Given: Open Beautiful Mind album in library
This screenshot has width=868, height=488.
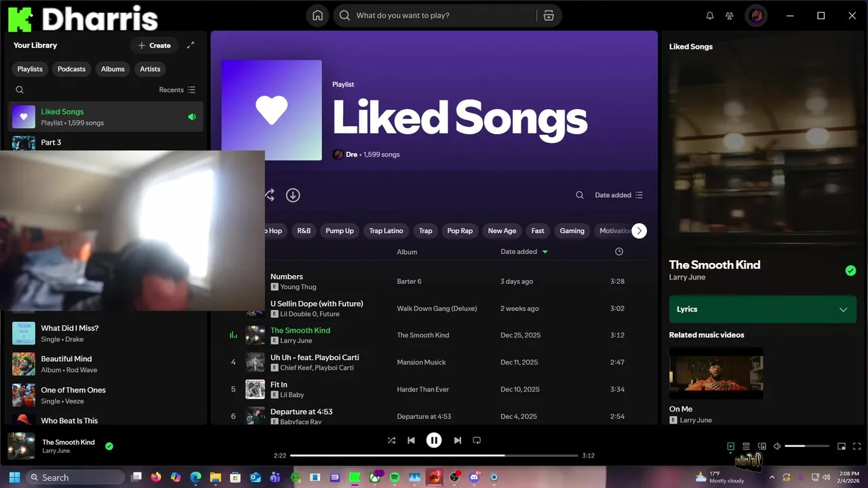Looking at the screenshot, I should tap(107, 364).
